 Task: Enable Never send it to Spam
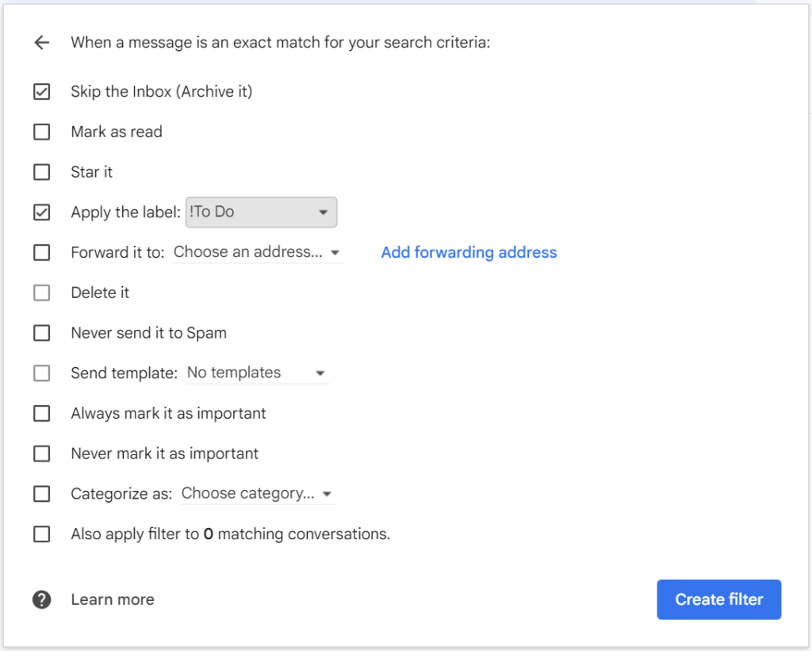click(x=41, y=333)
